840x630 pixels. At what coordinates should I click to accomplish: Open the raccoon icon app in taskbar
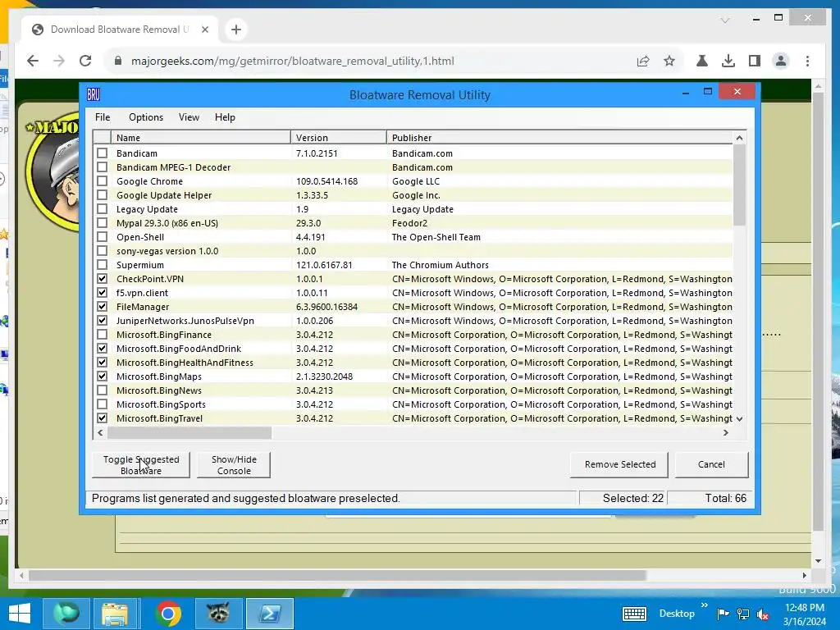click(218, 614)
